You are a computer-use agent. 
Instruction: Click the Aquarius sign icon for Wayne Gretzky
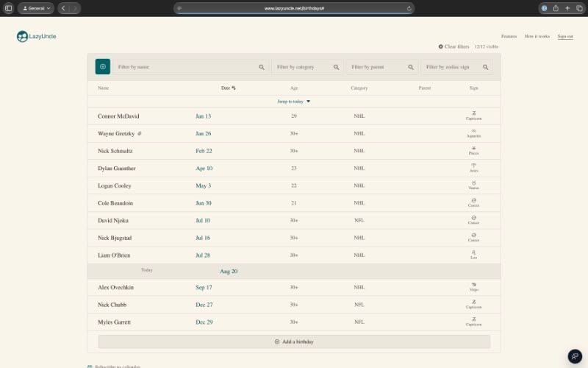tap(473, 131)
